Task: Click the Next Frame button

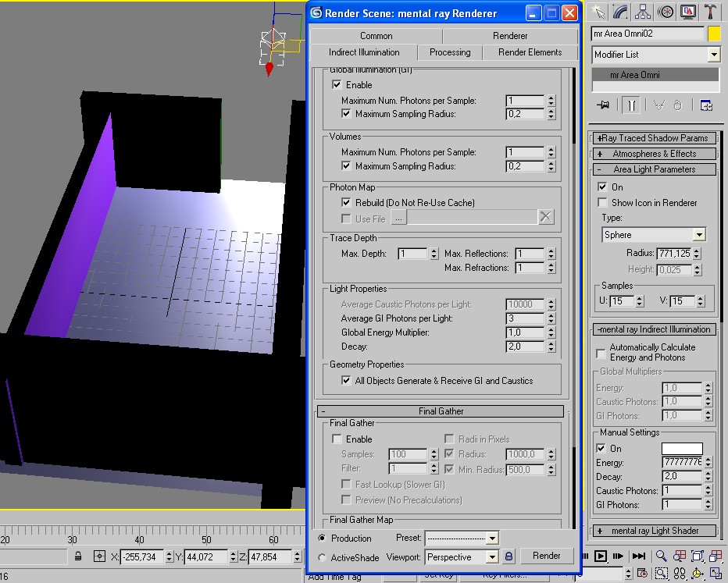Action: point(618,556)
